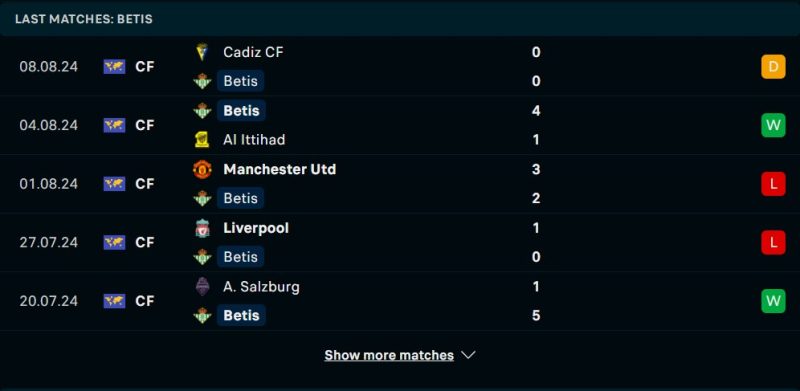The height and width of the screenshot is (391, 800).
Task: Click the red L badge for the Liverpool match
Action: click(x=773, y=242)
